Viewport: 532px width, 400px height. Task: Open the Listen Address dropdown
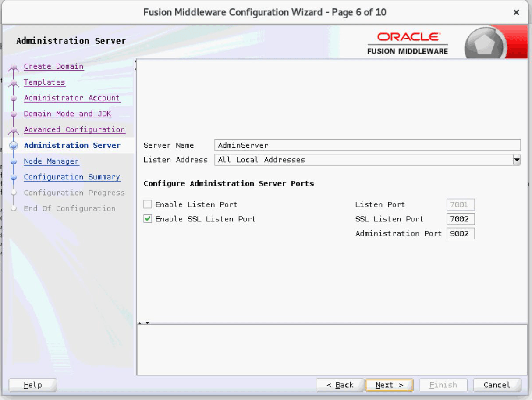(517, 160)
